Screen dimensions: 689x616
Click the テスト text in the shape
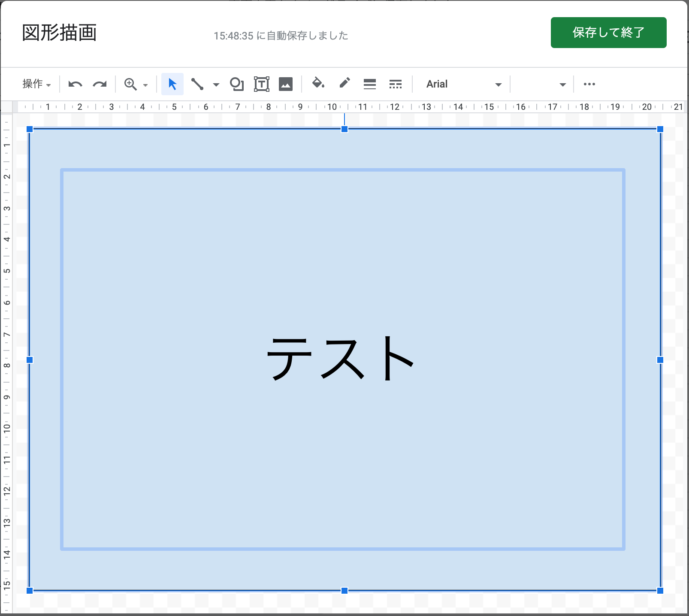(340, 358)
